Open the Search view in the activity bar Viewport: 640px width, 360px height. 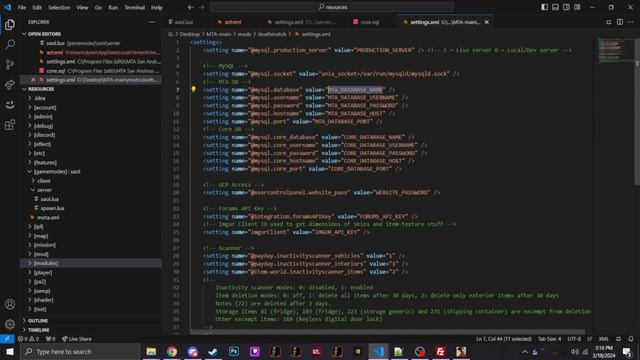click(x=10, y=44)
